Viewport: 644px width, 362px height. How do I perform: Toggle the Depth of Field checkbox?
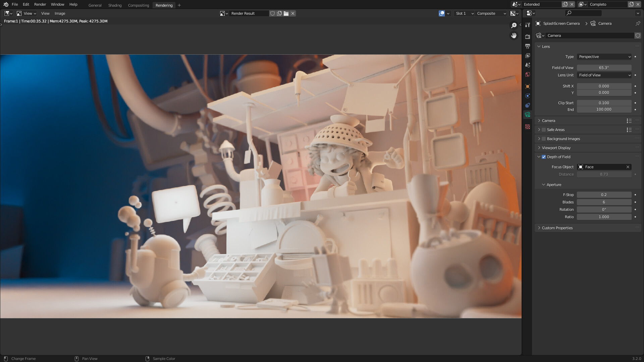544,157
